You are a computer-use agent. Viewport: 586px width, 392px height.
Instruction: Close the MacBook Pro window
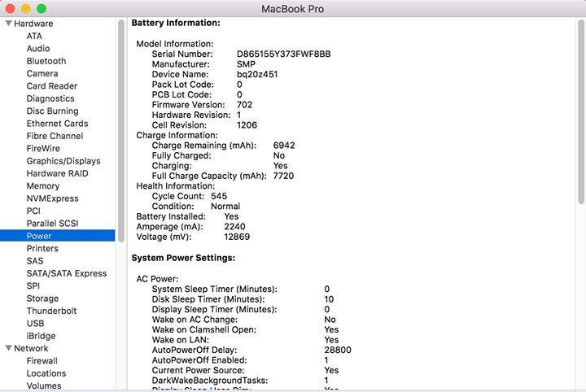pos(10,8)
